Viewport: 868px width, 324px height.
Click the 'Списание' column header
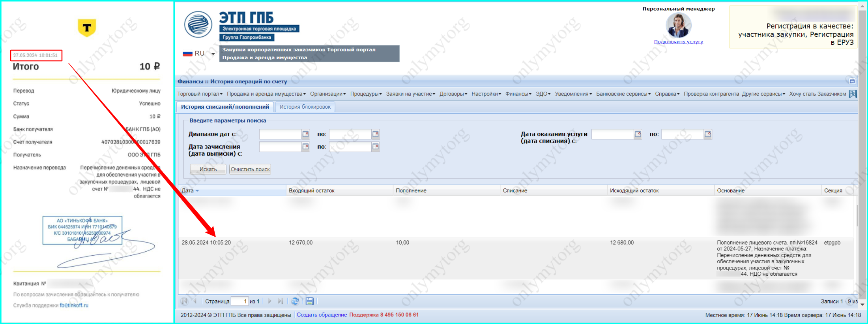pos(554,190)
